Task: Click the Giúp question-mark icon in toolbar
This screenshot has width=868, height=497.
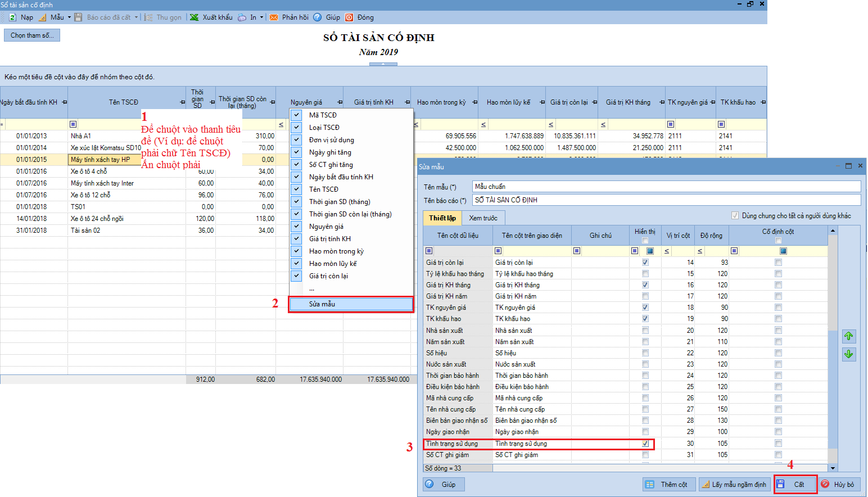Action: [x=318, y=17]
